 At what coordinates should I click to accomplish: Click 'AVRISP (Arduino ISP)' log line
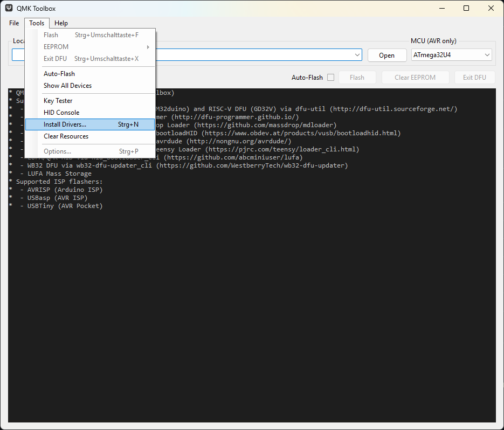click(65, 190)
